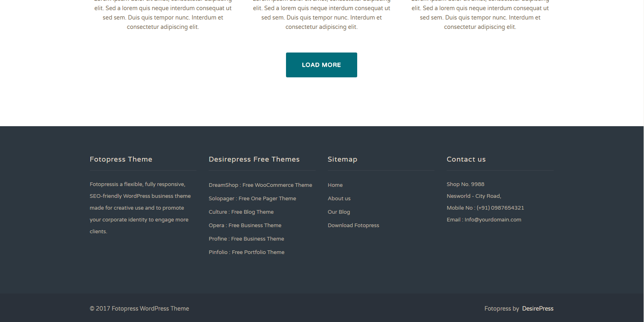Viewport: 644px width, 322px height.
Task: Click the Fotopress Theme footer heading
Action: [x=121, y=159]
